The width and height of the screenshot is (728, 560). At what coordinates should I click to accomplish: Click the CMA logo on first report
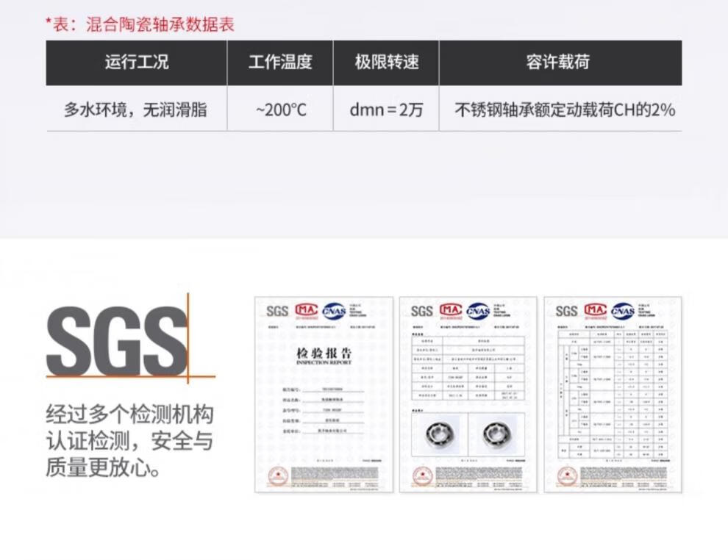point(307,310)
